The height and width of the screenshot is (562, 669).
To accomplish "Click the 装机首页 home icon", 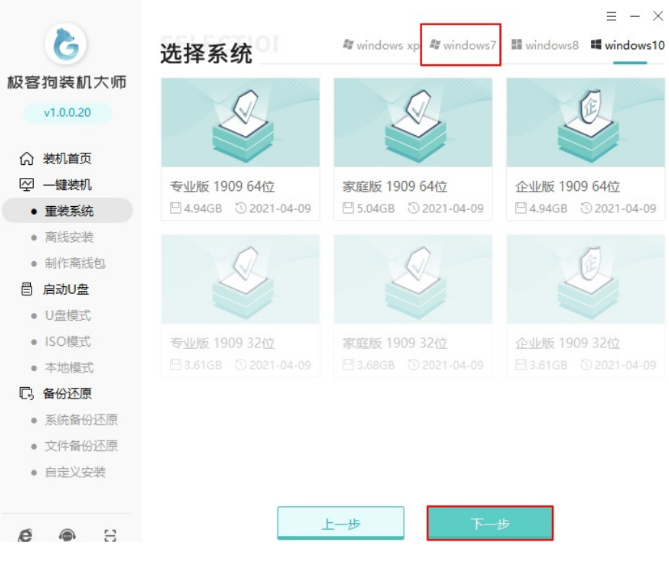I will 26,158.
